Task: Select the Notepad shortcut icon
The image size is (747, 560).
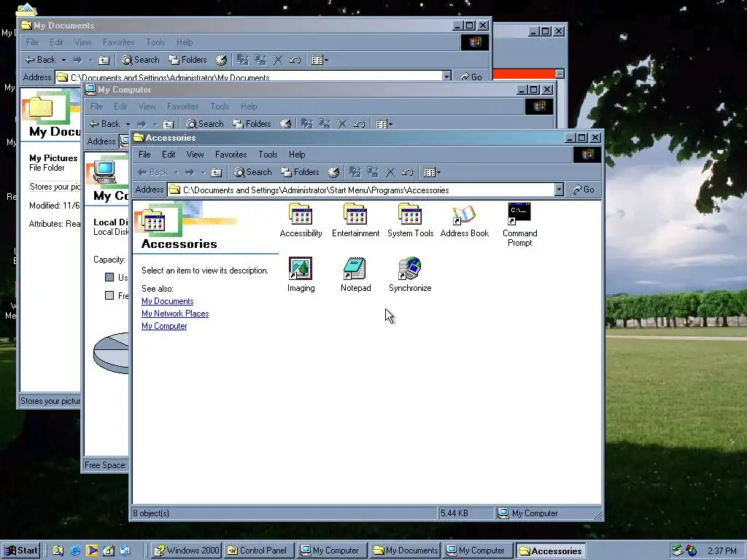Action: tap(355, 268)
